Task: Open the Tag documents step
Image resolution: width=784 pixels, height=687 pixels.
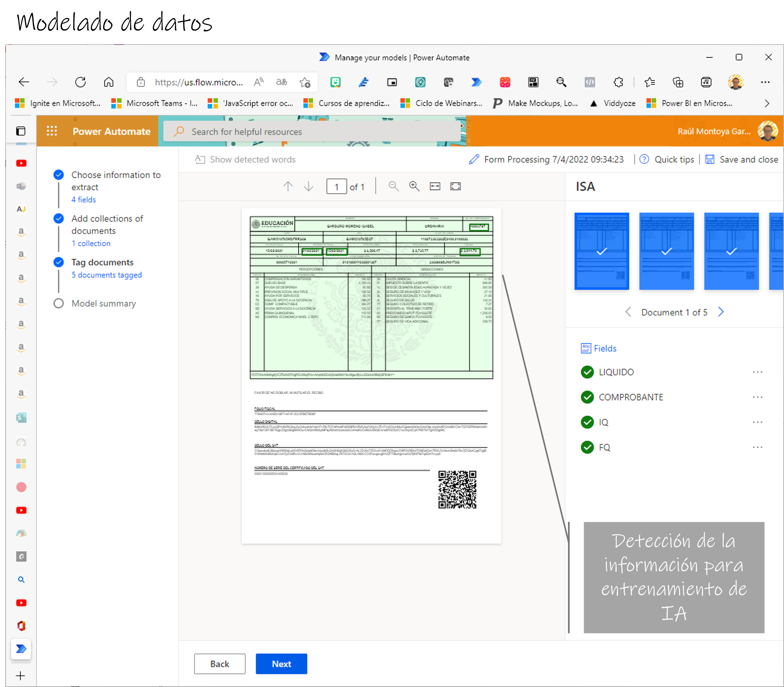Action: pyautogui.click(x=102, y=262)
